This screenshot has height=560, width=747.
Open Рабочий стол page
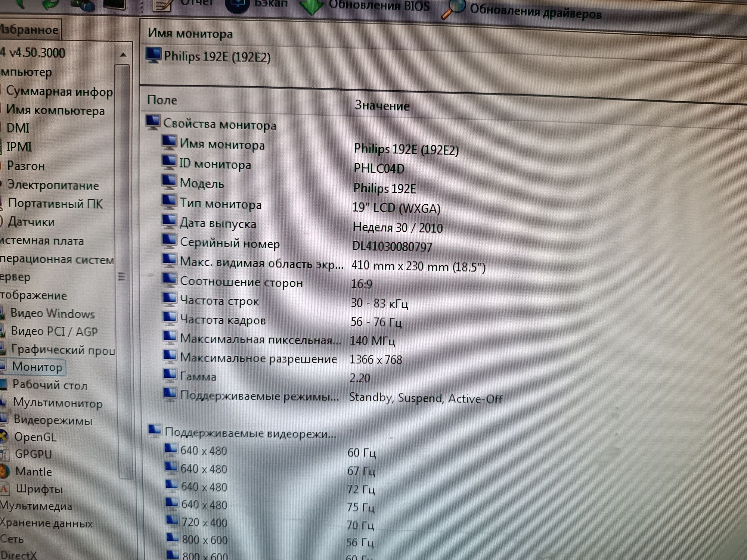pos(50,385)
